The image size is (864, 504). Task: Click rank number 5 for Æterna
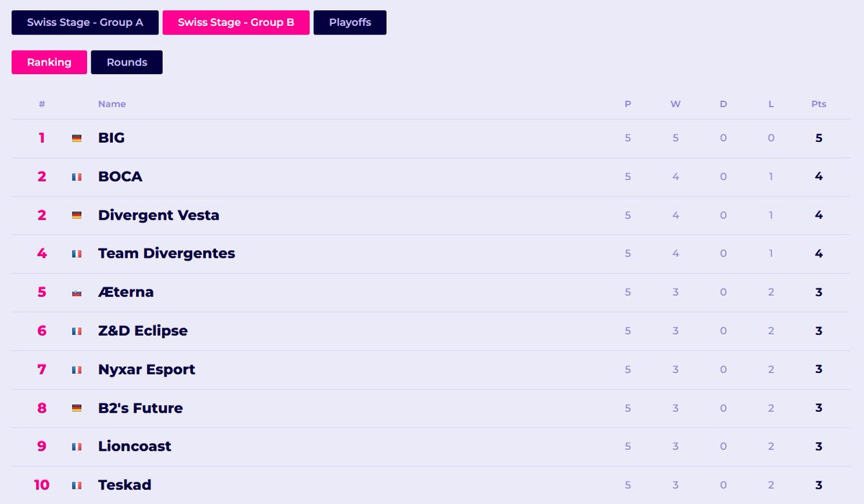42,292
